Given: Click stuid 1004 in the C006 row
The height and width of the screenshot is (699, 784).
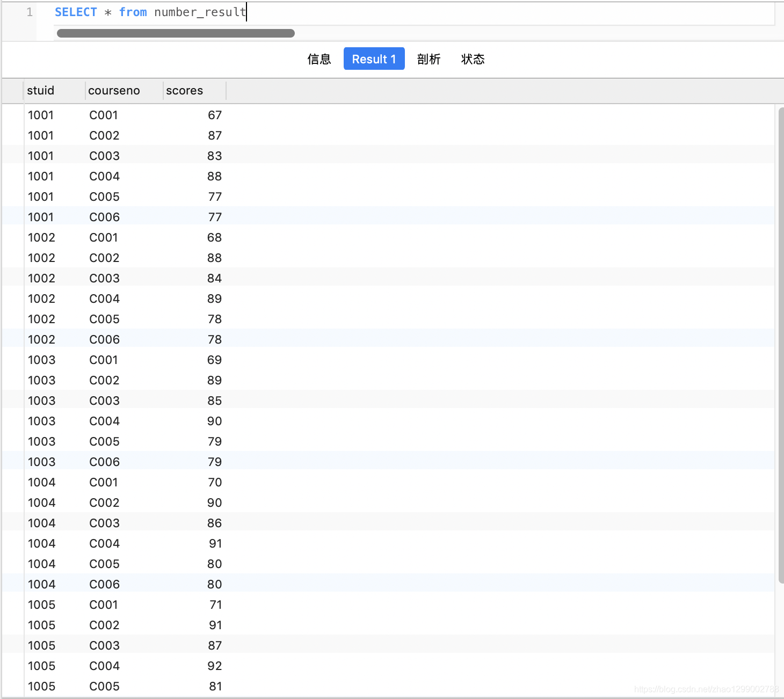Looking at the screenshot, I should pyautogui.click(x=41, y=585).
